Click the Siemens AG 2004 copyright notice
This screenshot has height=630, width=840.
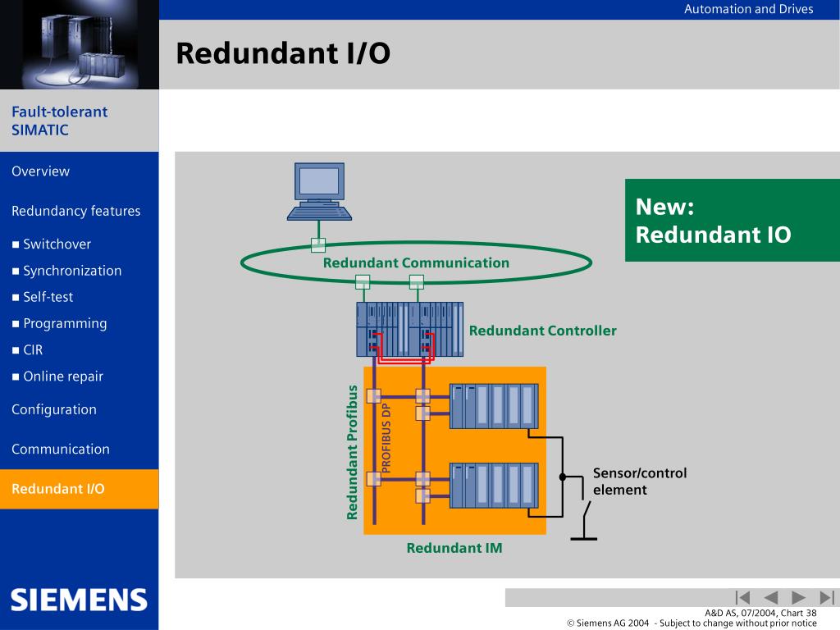click(692, 623)
